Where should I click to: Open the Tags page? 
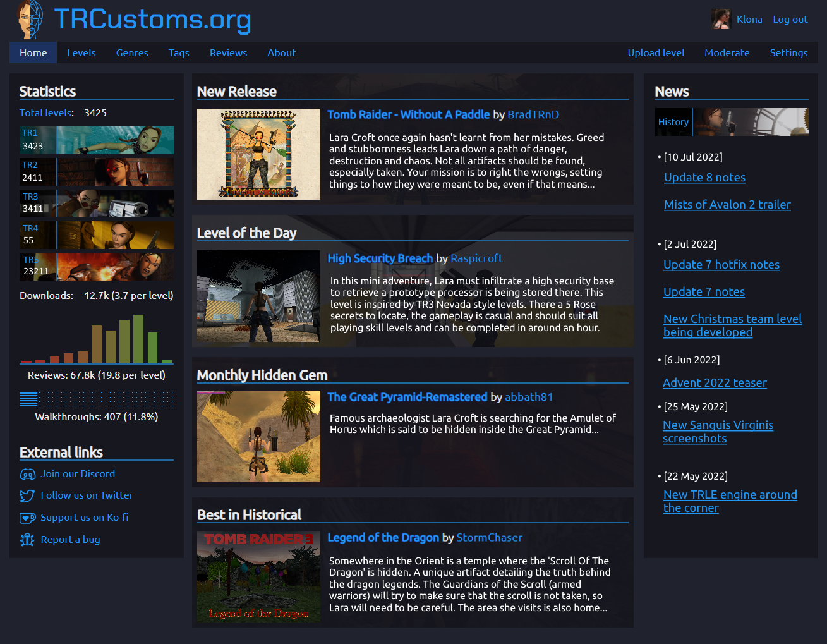tap(179, 52)
